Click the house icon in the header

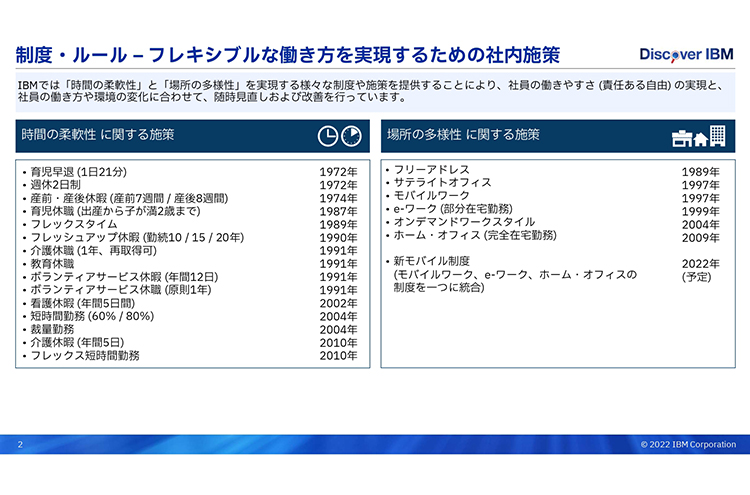coord(700,139)
